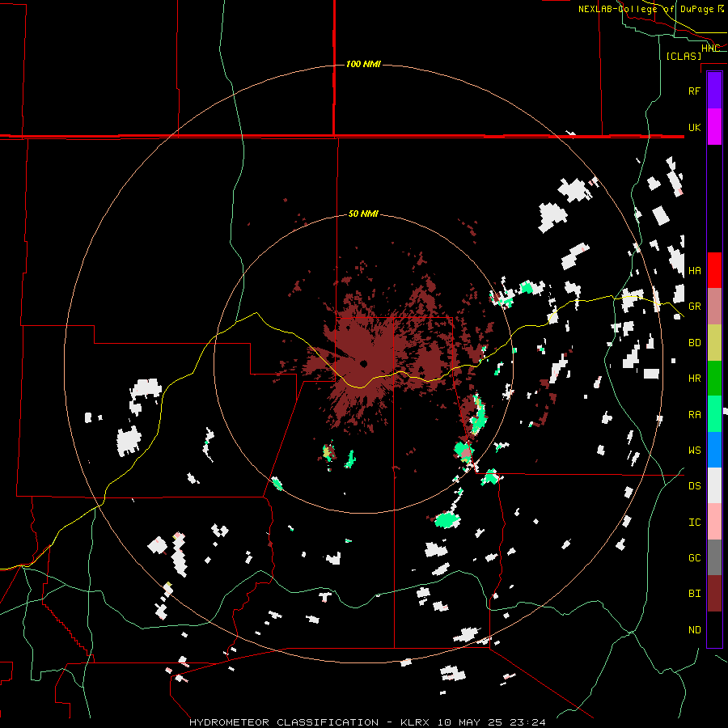This screenshot has width=728, height=728.
Task: Click the HA legend label
Action: pyautogui.click(x=694, y=270)
